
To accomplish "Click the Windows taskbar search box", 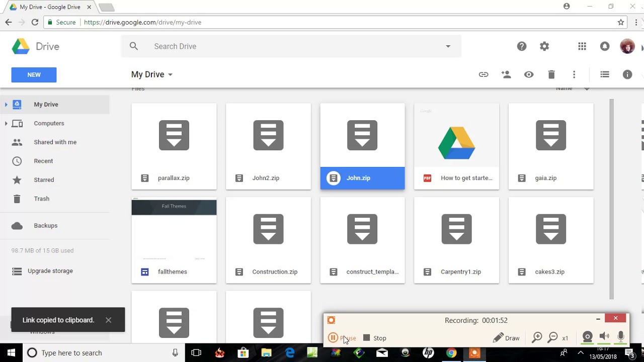I will pos(104,353).
